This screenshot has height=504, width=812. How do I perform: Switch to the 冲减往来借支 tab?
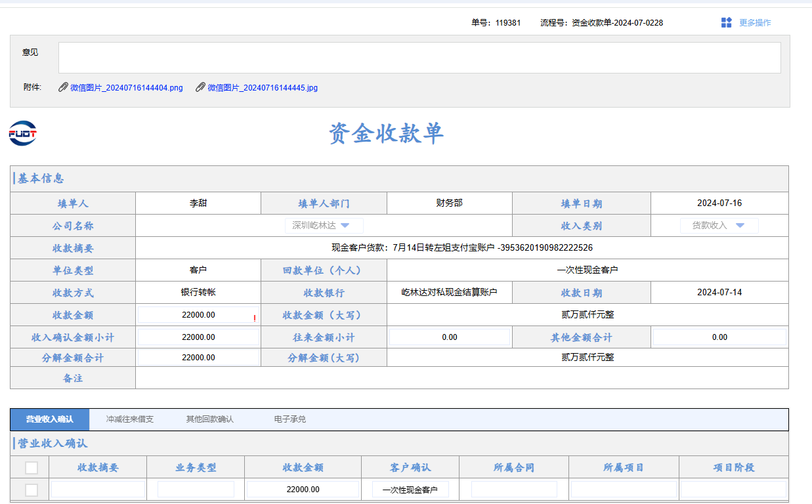click(129, 419)
